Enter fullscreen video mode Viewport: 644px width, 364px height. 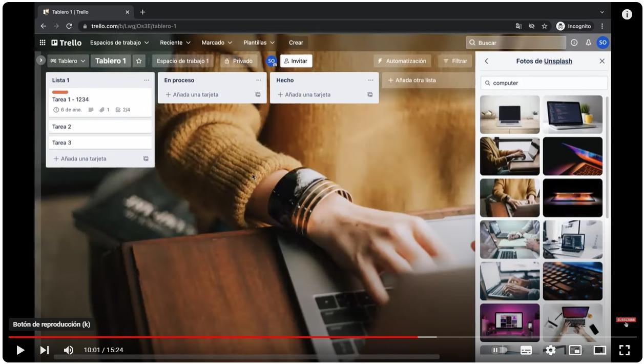pos(624,350)
